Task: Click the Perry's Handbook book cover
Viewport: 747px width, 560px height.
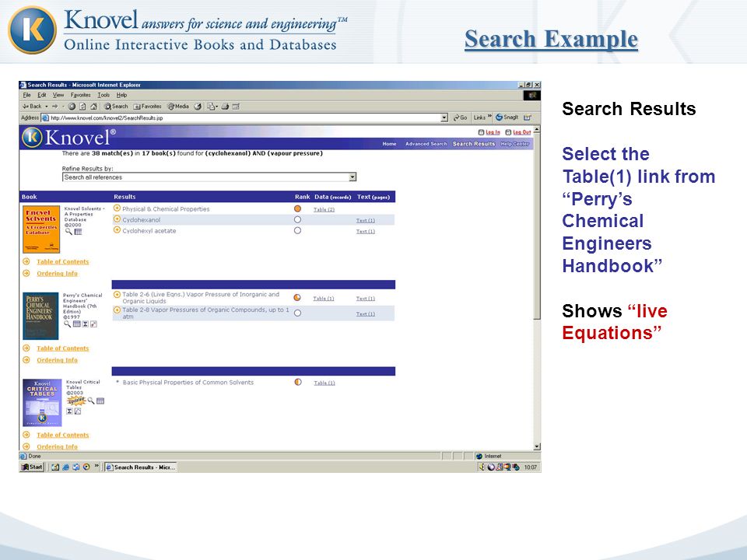Action: [41, 316]
